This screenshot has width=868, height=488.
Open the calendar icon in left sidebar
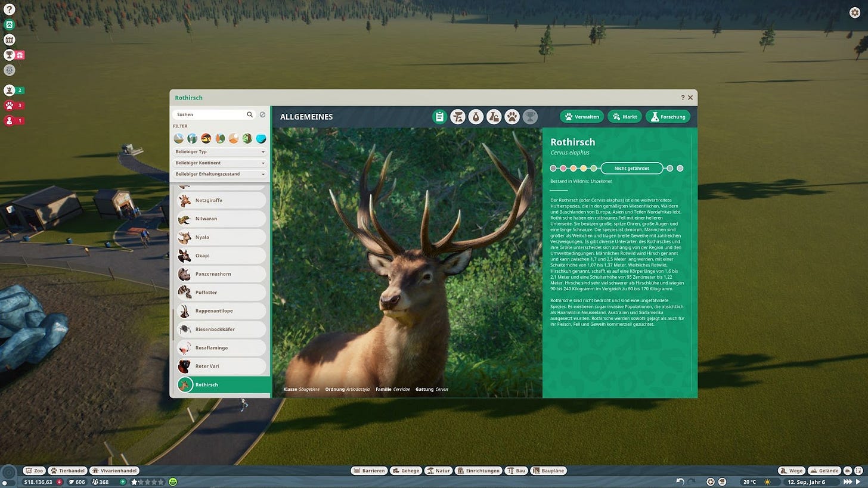point(9,40)
